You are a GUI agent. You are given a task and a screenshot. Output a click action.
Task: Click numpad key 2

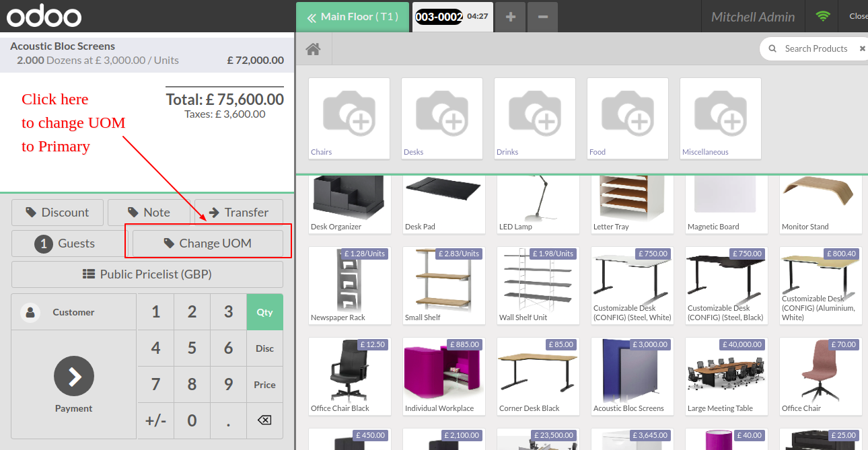[x=192, y=312]
